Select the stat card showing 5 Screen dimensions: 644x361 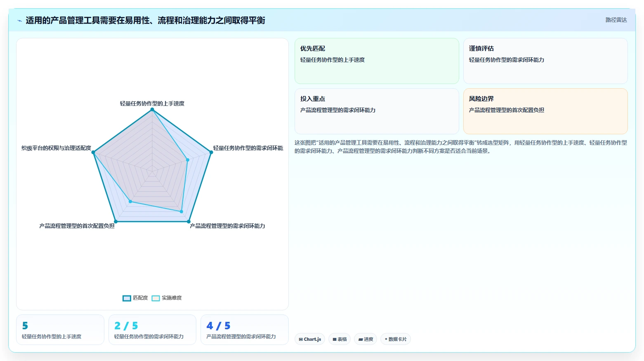[60, 330]
